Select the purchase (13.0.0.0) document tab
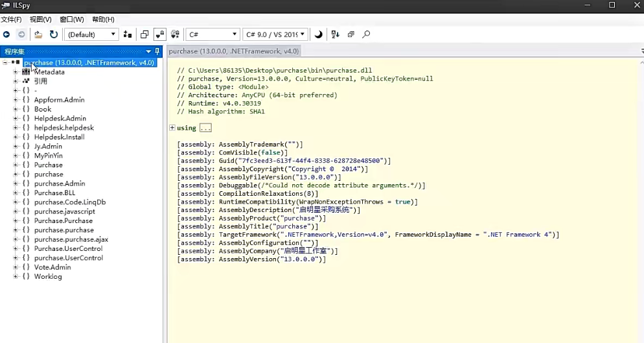Viewport: 644px width, 343px height. (234, 51)
